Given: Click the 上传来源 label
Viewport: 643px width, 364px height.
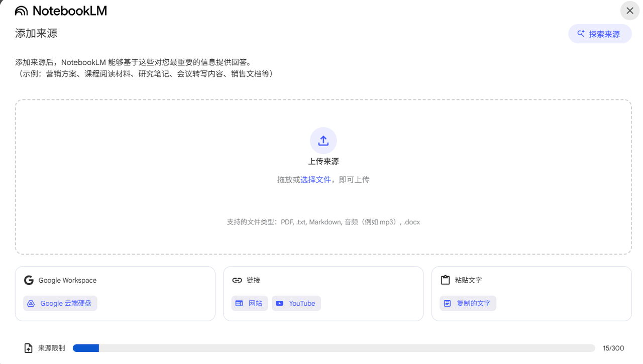Looking at the screenshot, I should coord(324,162).
